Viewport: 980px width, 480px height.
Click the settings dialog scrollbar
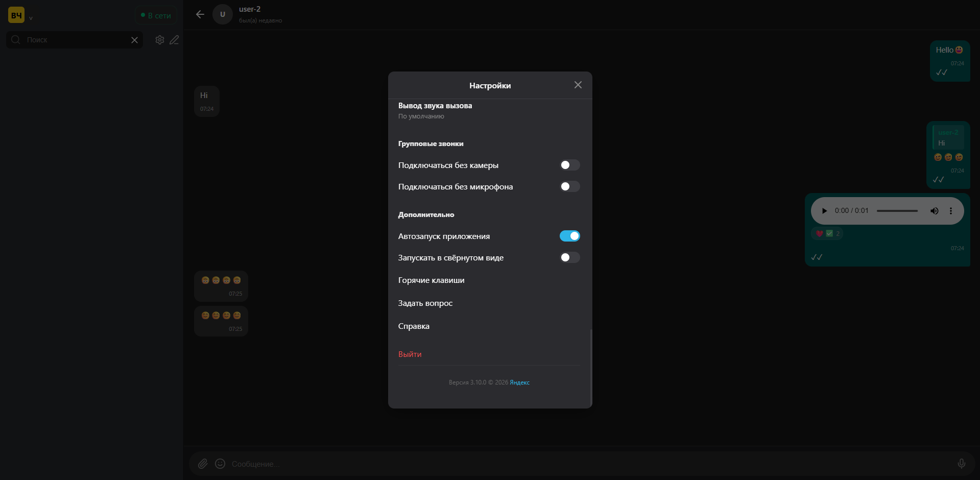click(x=591, y=368)
